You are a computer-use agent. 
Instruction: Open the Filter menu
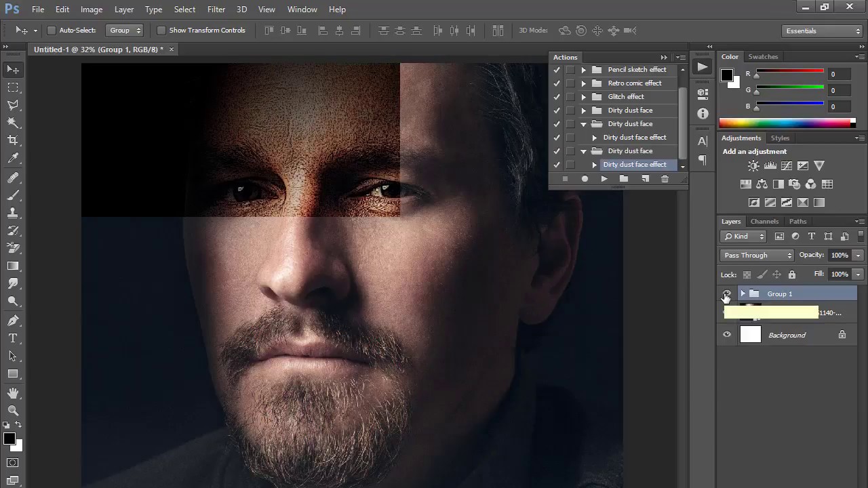[x=216, y=9]
